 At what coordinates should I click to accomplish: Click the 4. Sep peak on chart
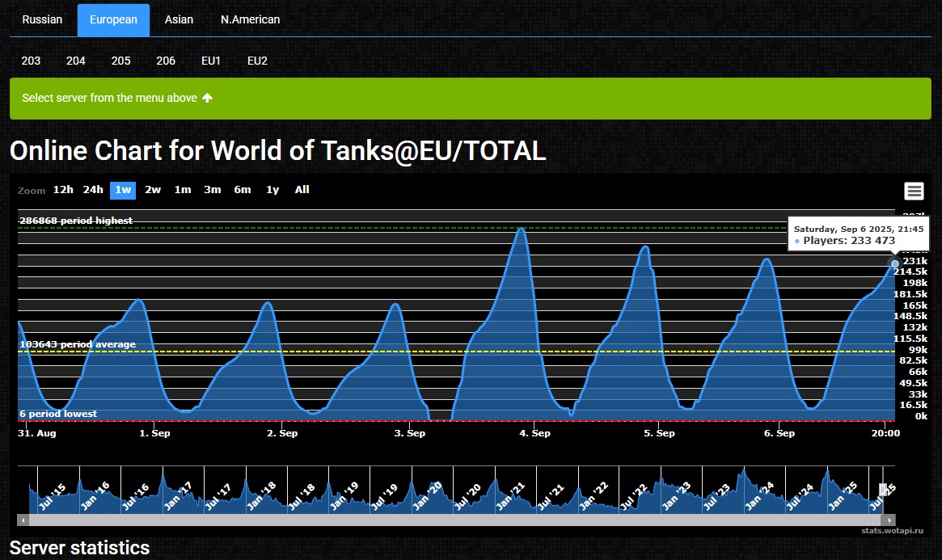click(x=521, y=229)
